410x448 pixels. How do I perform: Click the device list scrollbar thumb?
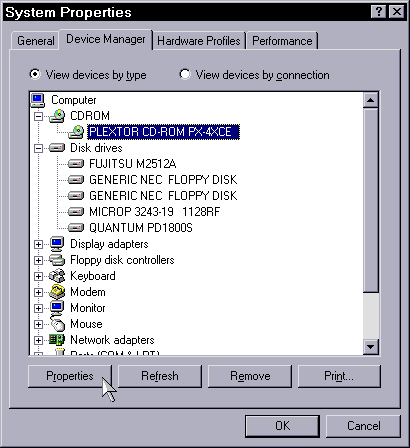(371, 200)
